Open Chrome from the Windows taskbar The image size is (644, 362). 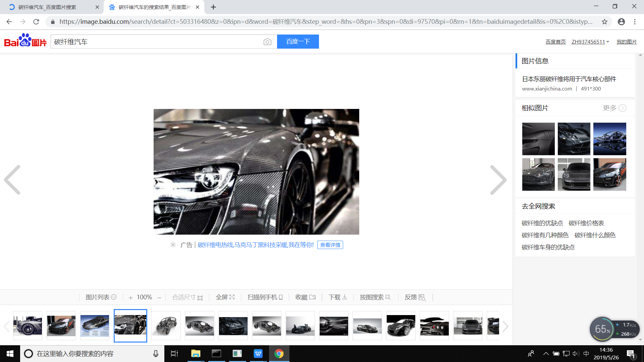[279, 354]
